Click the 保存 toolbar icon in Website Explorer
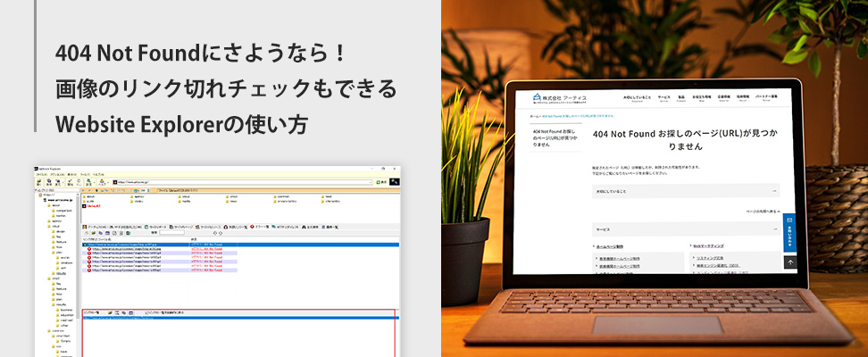The width and height of the screenshot is (868, 357). [49, 182]
